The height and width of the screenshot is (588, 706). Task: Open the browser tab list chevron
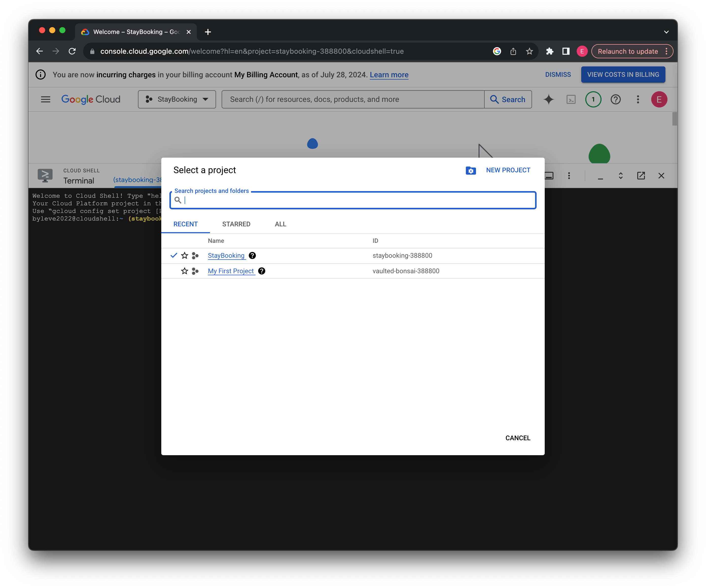[x=666, y=32]
